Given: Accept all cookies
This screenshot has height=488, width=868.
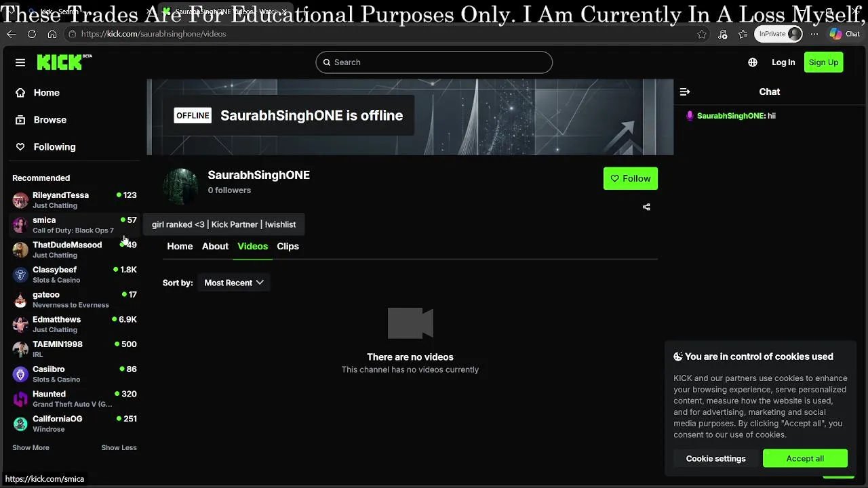Looking at the screenshot, I should point(805,458).
